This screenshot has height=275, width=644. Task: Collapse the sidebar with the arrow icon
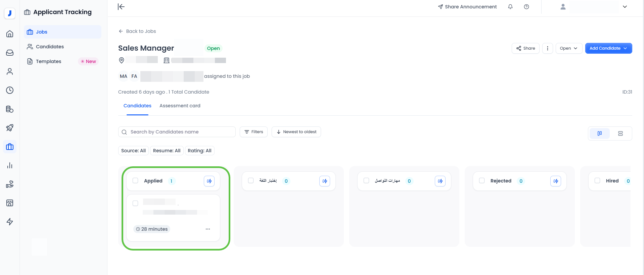pyautogui.click(x=121, y=7)
